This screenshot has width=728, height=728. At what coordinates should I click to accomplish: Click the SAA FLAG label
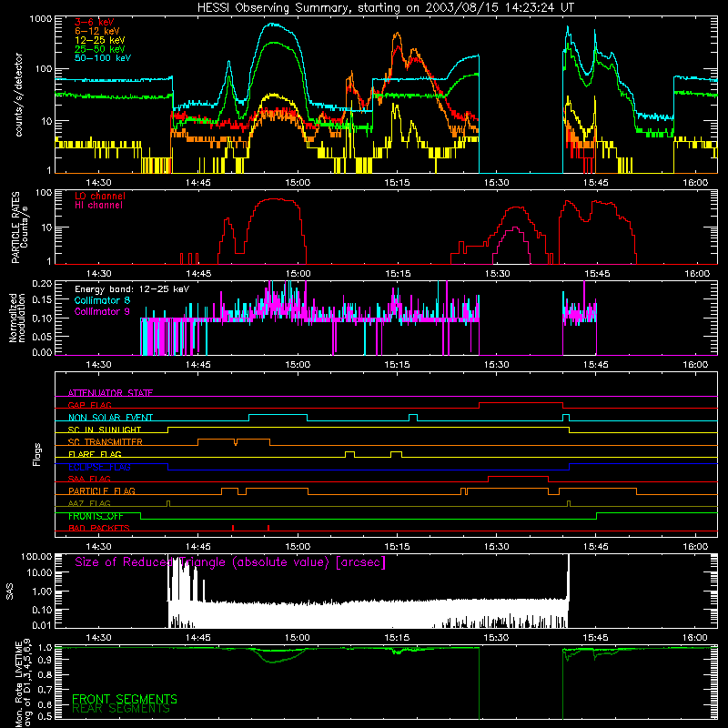coord(89,479)
